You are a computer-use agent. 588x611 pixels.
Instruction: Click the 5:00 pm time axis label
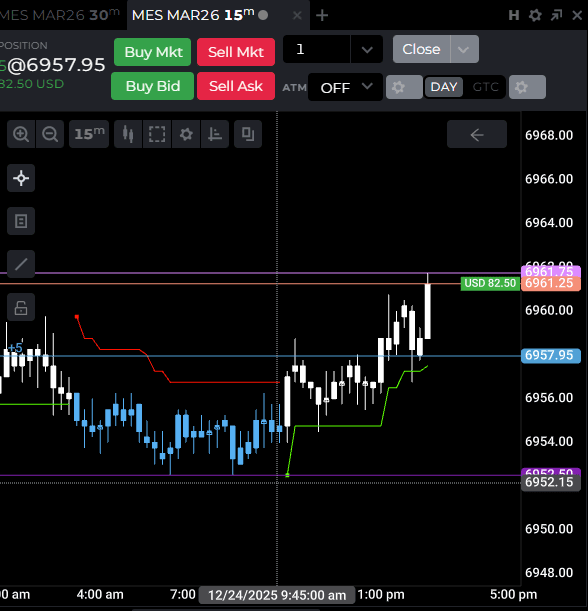(x=513, y=595)
